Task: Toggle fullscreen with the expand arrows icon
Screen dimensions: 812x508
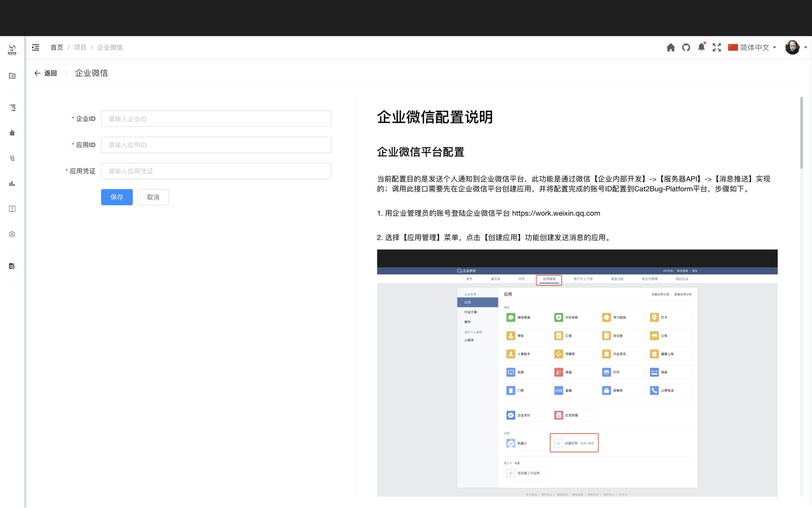Action: tap(717, 47)
